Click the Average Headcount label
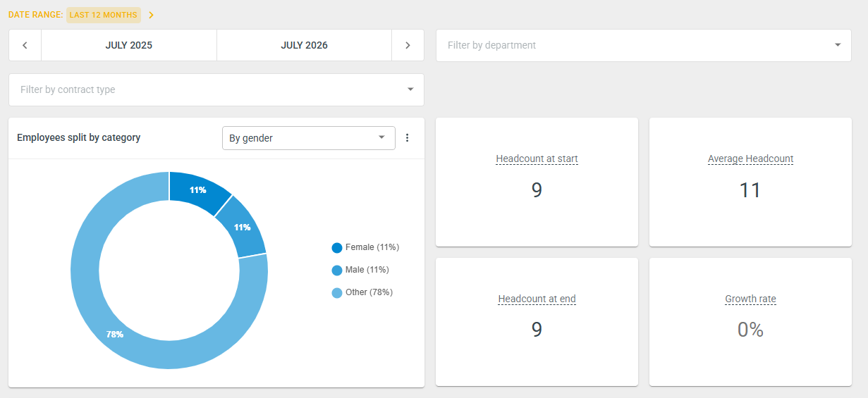 pos(750,158)
